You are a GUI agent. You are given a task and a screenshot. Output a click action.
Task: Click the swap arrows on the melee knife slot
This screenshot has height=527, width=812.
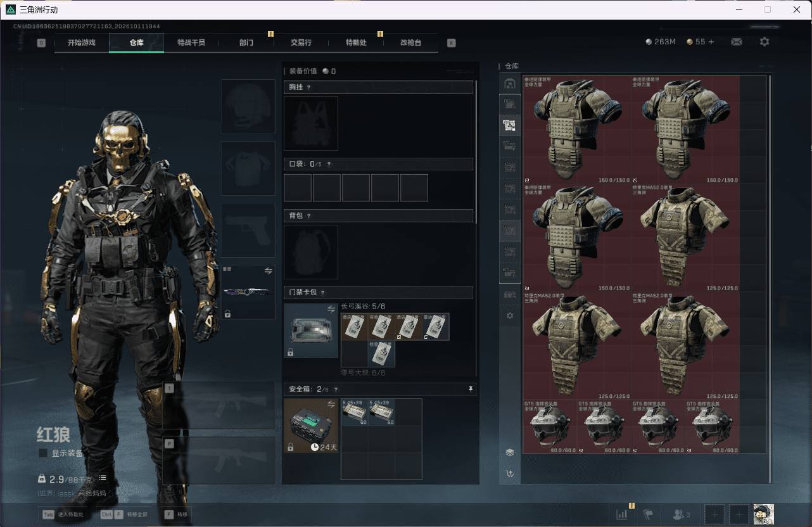[x=269, y=271]
